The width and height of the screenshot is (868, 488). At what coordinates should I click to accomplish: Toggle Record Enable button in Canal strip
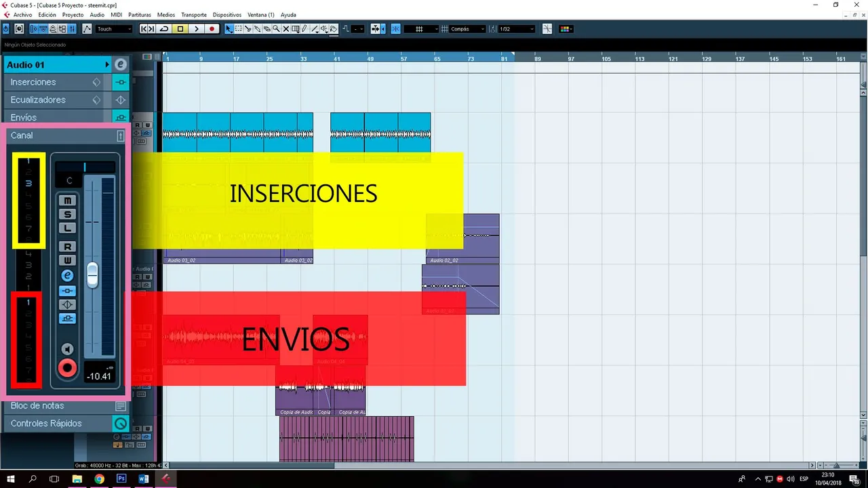click(x=67, y=368)
